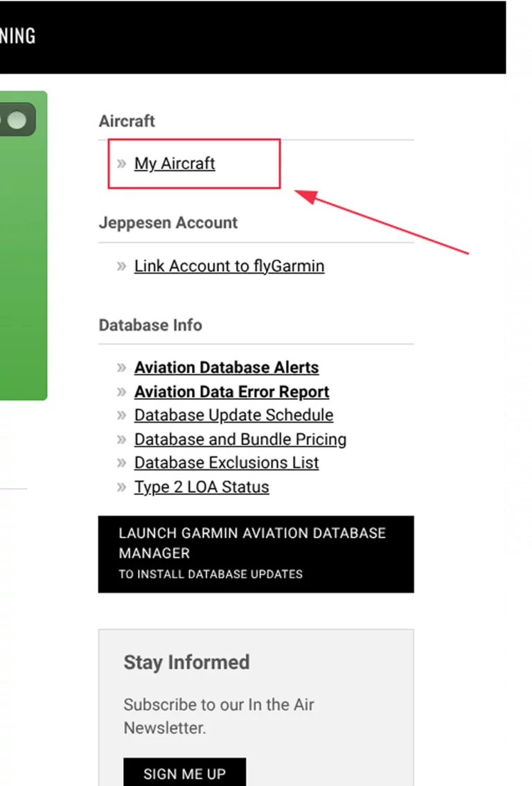Open the My Aircraft link
This screenshot has width=532, height=786.
click(175, 164)
